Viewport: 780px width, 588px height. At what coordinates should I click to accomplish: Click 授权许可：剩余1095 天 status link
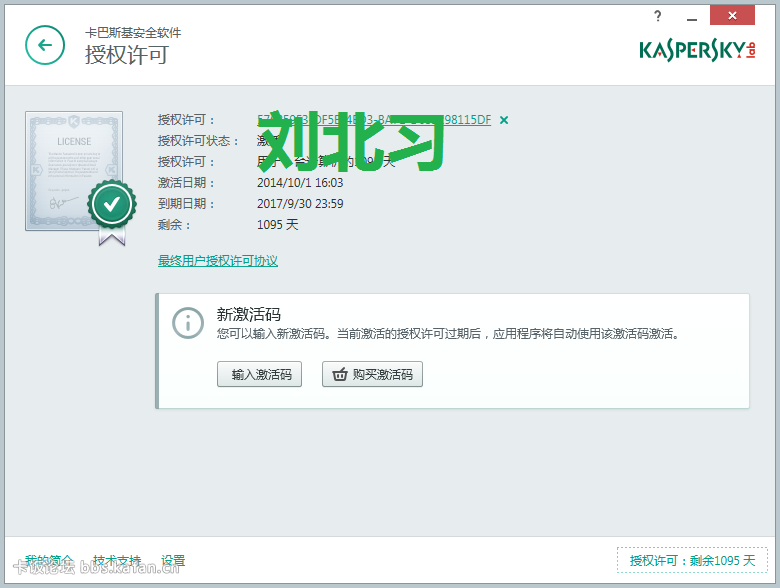(692, 560)
